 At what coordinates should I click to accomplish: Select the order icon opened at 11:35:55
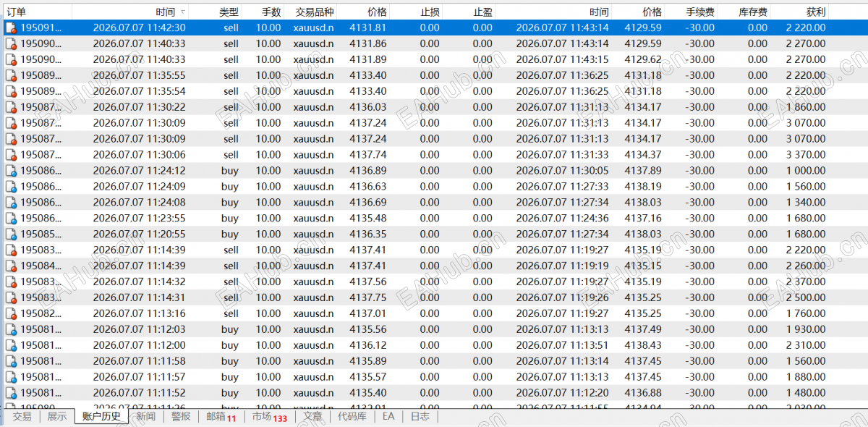(11, 76)
